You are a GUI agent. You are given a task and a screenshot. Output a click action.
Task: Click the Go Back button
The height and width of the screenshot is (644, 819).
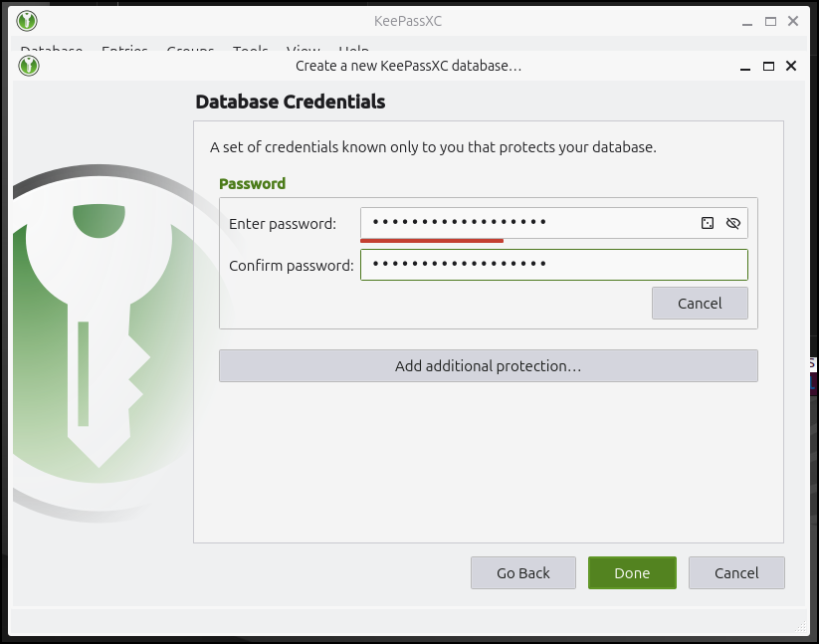click(x=522, y=572)
